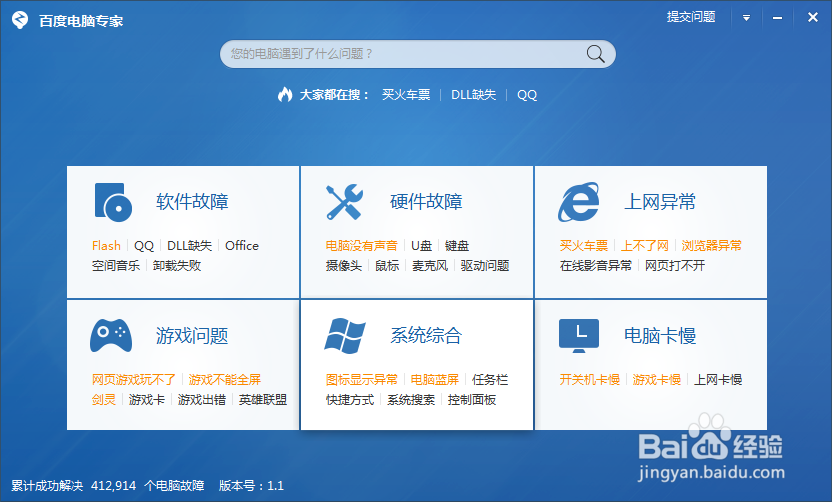The image size is (832, 502).
Task: Select 游戏卡慢 in 电脑卡慢
Action: (656, 379)
